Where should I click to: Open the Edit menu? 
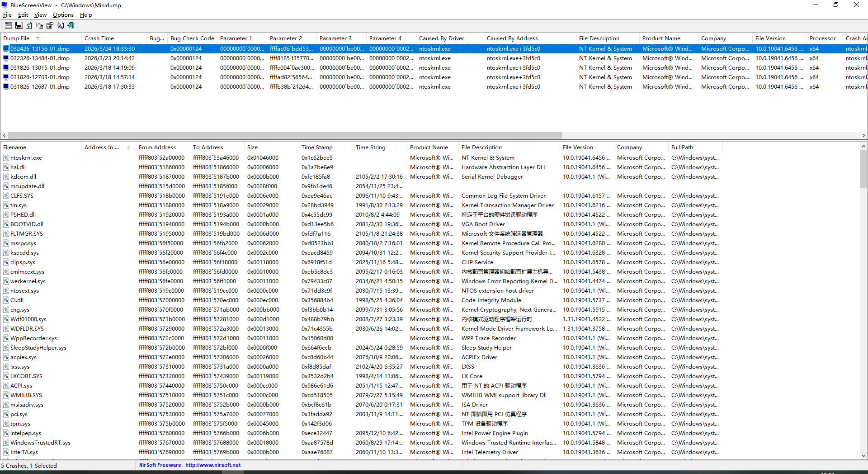point(23,15)
